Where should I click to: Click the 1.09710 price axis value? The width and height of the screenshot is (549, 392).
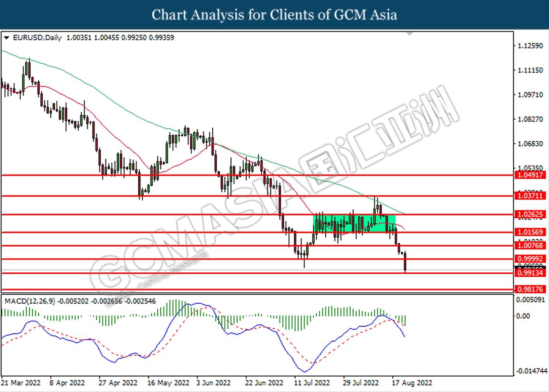click(x=530, y=95)
